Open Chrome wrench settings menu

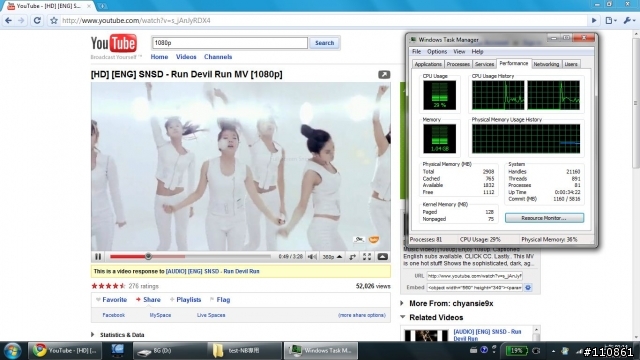[627, 20]
